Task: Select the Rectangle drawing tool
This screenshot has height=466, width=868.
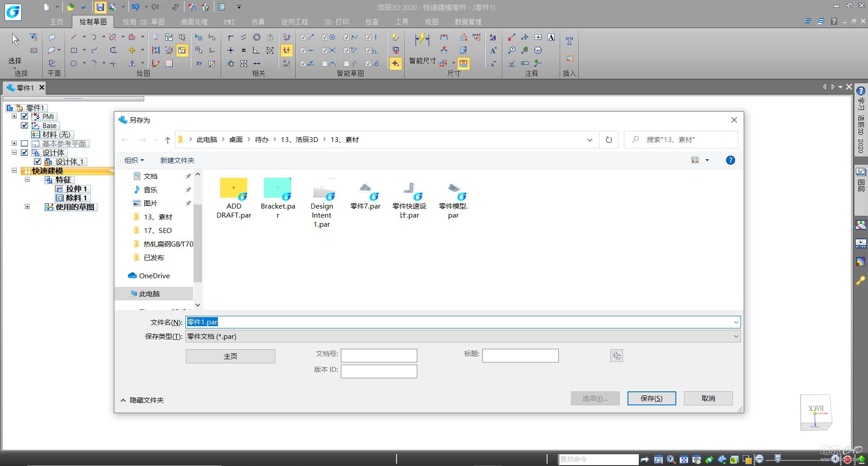Action: tap(74, 50)
